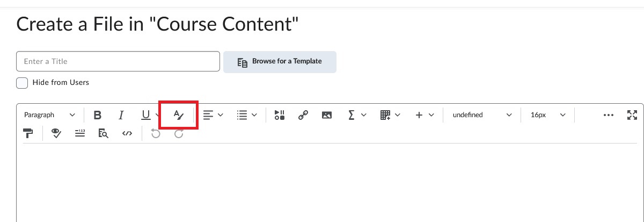Viewport: 644px width, 222px height.
Task: Run the accessibility checker
Action: tap(56, 134)
